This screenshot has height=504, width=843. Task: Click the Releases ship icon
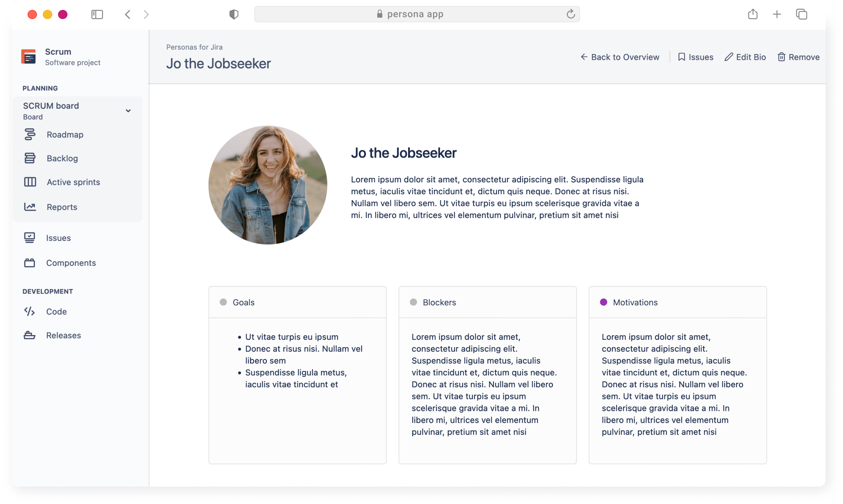29,335
